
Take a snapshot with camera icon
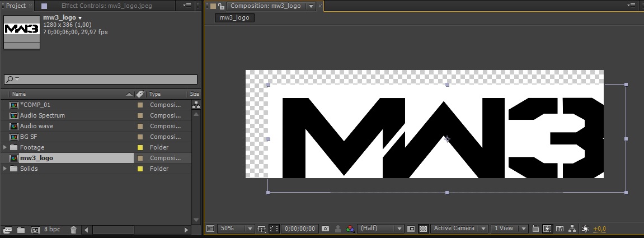pos(325,228)
